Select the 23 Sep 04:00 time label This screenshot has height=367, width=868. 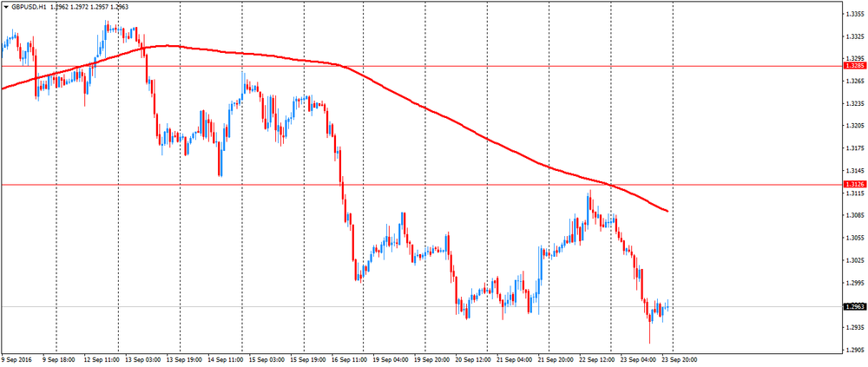coord(640,359)
